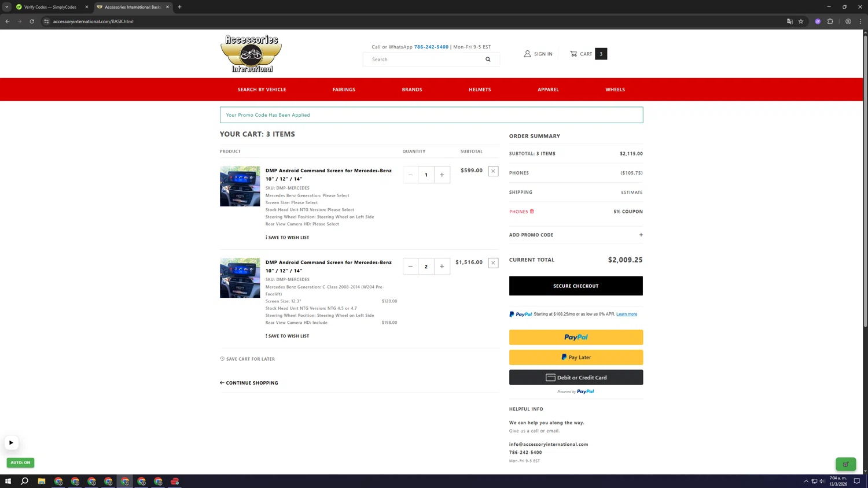
Task: Increase quantity of the $599.00 item
Action: coord(442,175)
